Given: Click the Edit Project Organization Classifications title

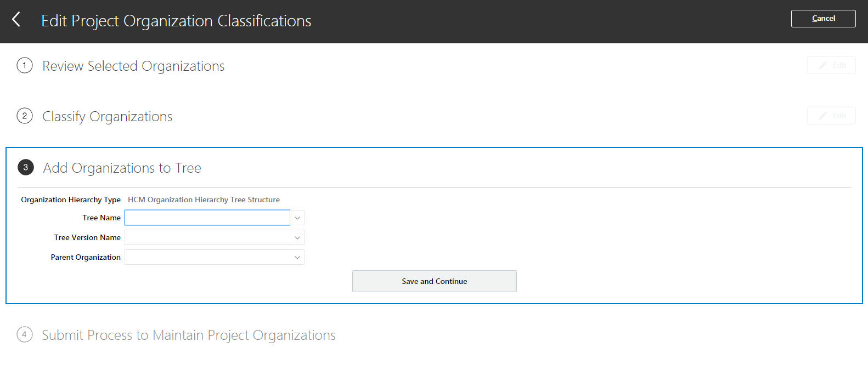Looking at the screenshot, I should (x=176, y=21).
